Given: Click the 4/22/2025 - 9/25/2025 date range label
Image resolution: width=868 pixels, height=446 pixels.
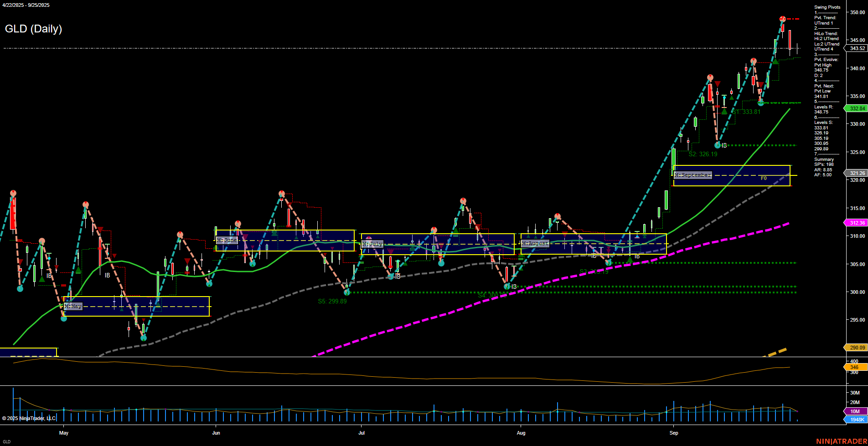Looking at the screenshot, I should coord(25,5).
